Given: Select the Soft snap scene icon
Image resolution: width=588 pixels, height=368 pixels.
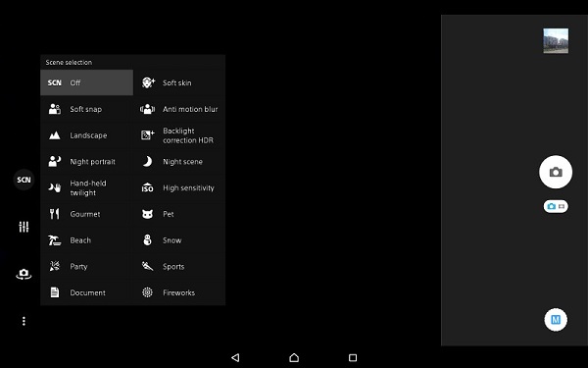Looking at the screenshot, I should pos(55,109).
